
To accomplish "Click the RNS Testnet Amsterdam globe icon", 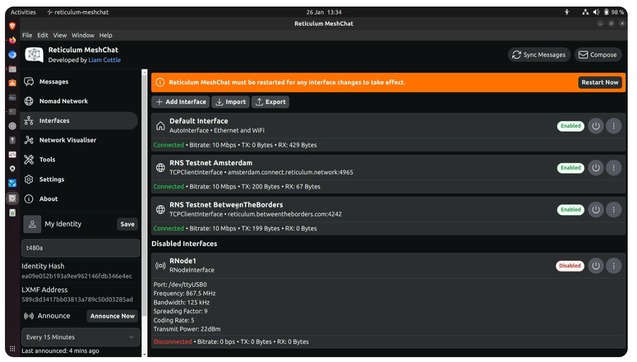I will point(160,167).
